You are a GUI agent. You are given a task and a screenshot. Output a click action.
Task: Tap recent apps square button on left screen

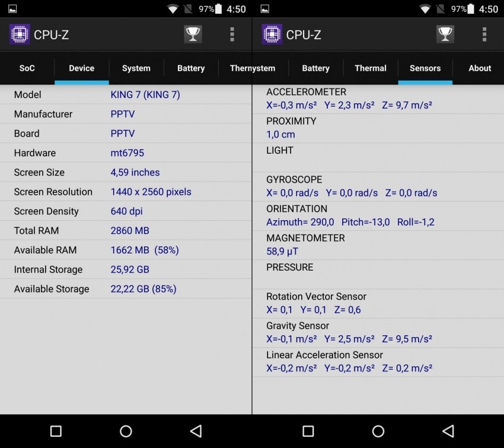click(56, 431)
